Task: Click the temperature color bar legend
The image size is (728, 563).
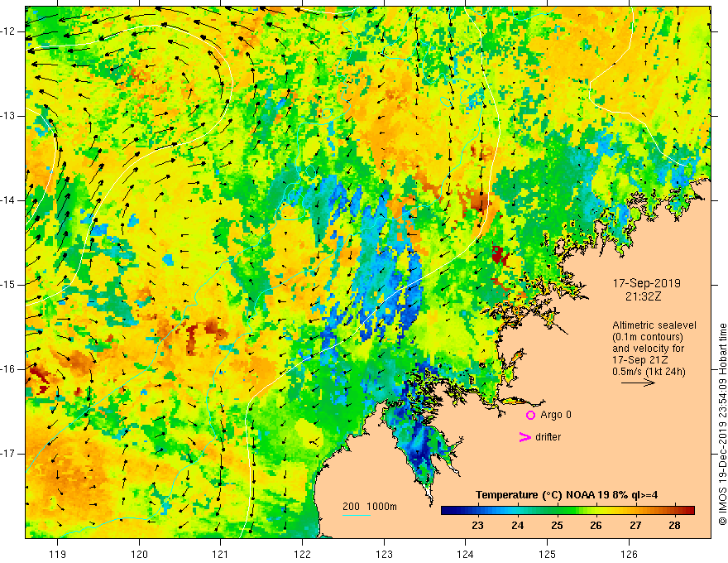Action: [568, 511]
